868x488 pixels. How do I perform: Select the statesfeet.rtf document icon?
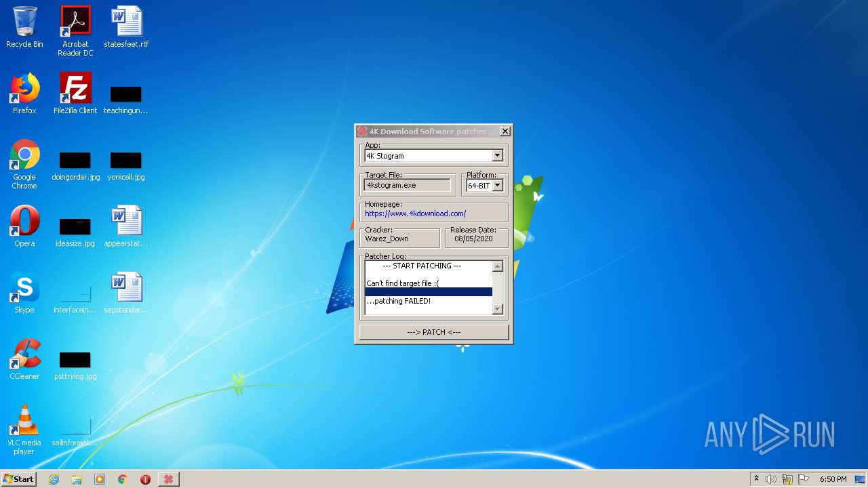126,27
